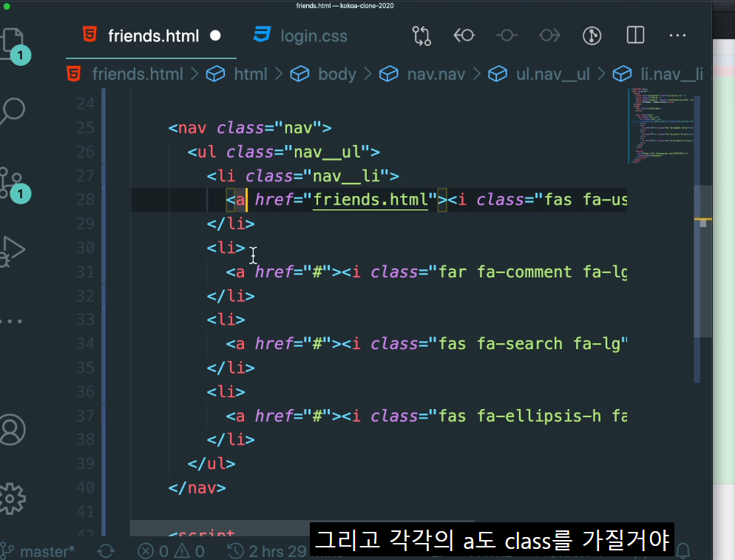Click the green macOS window zoom button

tap(7, 6)
